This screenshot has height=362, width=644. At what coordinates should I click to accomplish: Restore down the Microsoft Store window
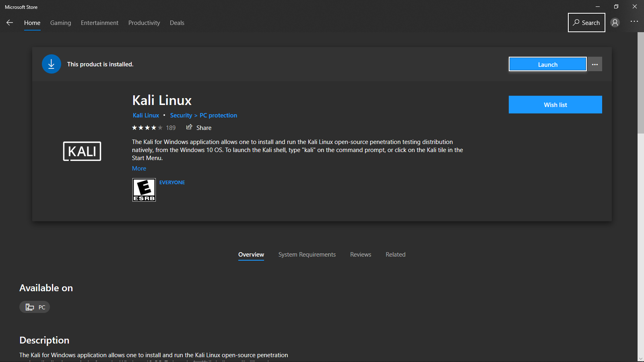tap(616, 6)
